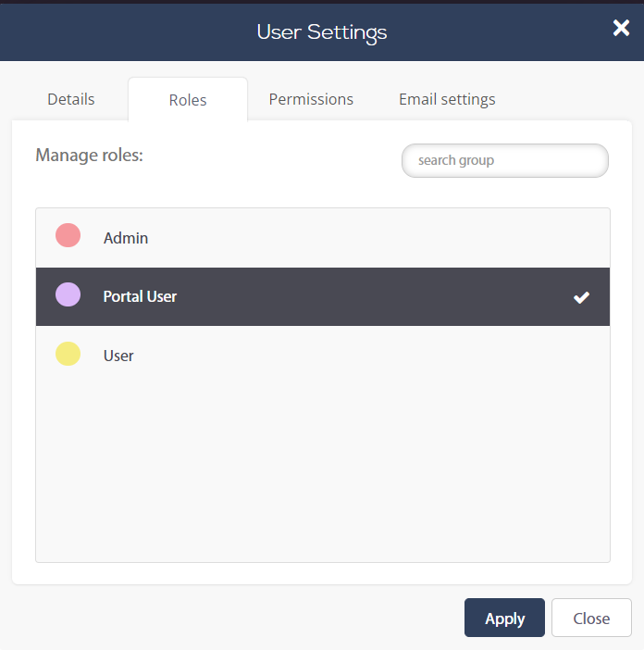Viewport: 644px width, 650px height.
Task: Apply the role changes
Action: pyautogui.click(x=504, y=618)
